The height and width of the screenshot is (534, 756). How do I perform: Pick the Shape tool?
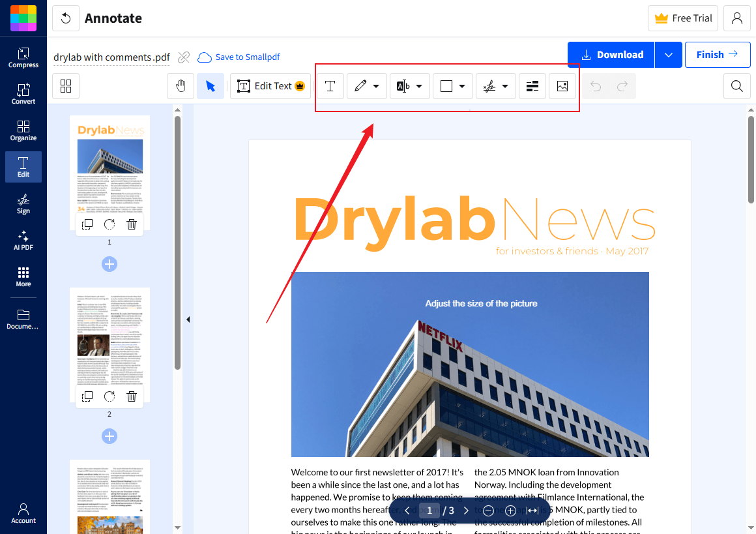[448, 85]
